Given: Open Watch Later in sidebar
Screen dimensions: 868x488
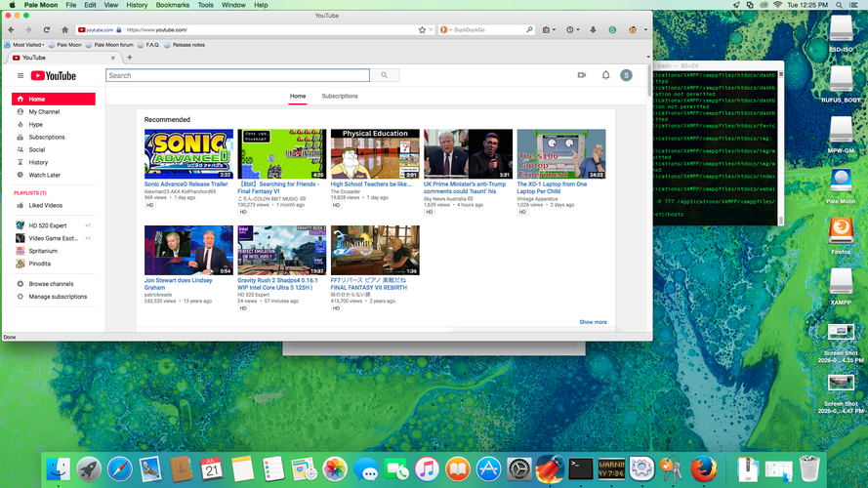Looking at the screenshot, I should click(44, 175).
